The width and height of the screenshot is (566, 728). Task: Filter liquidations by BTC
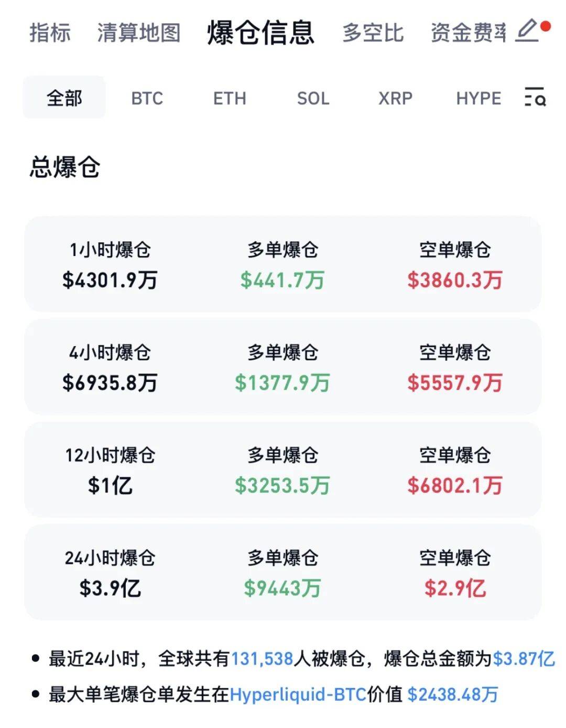point(147,98)
